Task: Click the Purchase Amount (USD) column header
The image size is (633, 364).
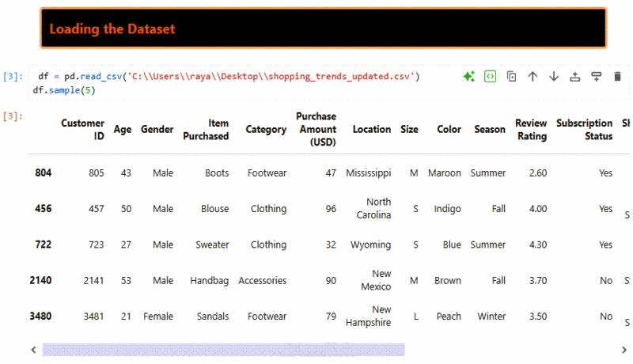Action: [316, 129]
